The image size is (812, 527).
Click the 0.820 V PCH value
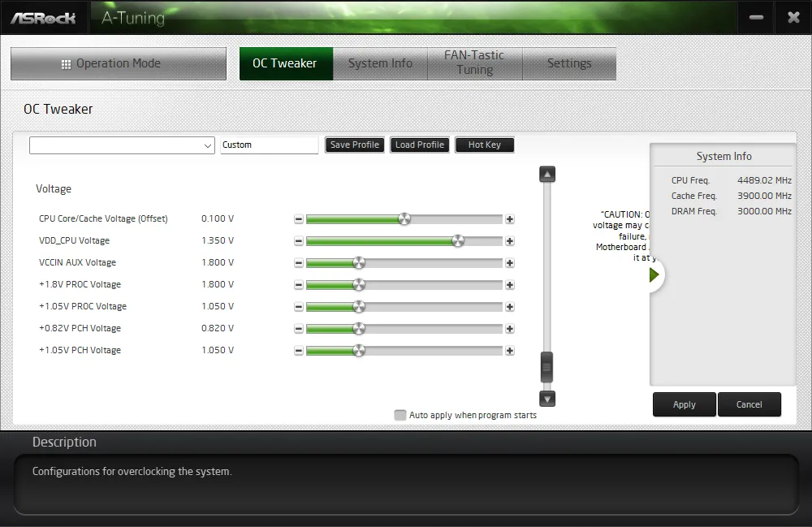[218, 328]
